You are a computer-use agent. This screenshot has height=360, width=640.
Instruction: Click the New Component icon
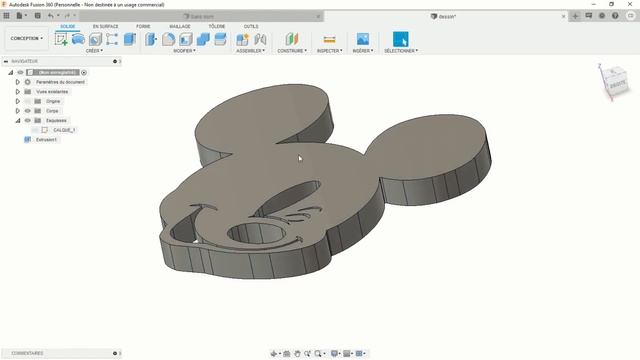point(242,39)
